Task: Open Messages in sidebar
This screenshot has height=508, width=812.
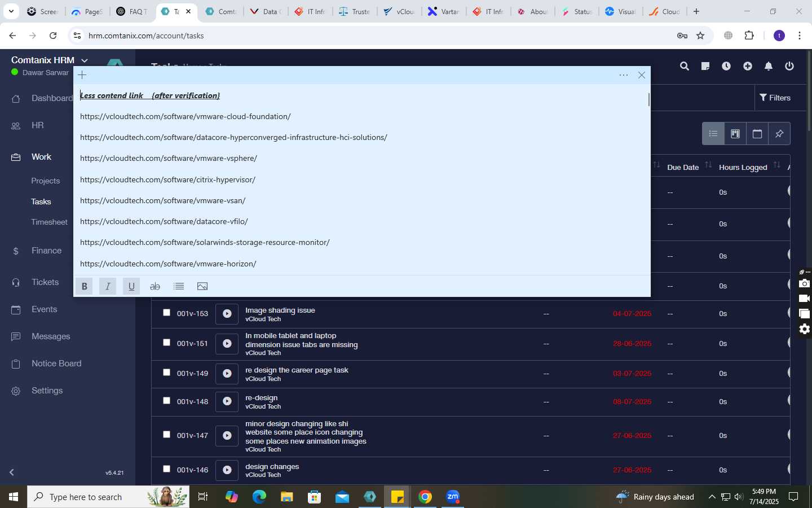Action: 51,336
